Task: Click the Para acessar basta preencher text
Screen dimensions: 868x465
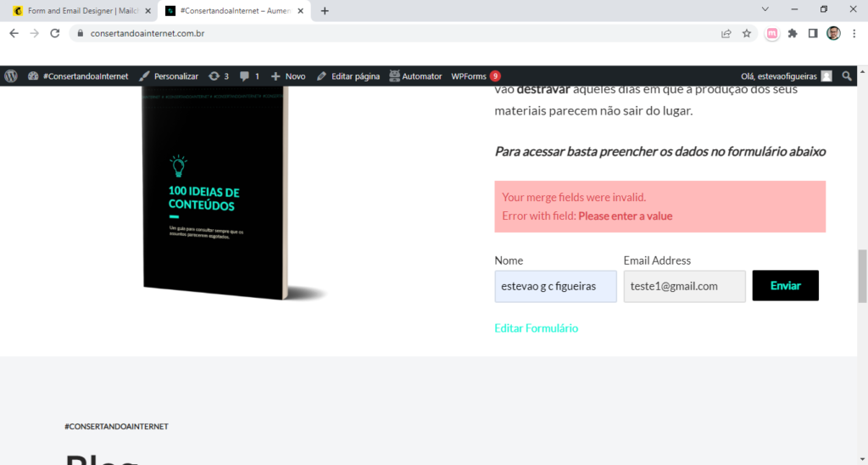Action: point(659,151)
